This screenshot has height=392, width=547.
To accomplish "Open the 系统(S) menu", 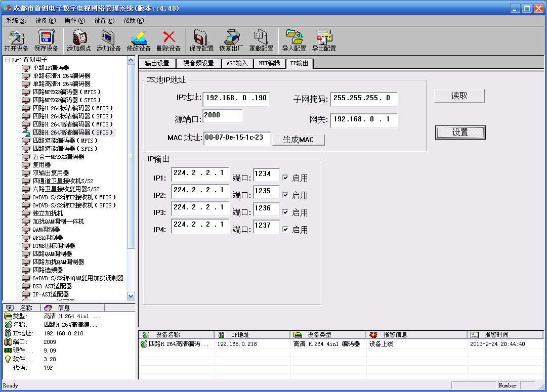I will (16, 21).
